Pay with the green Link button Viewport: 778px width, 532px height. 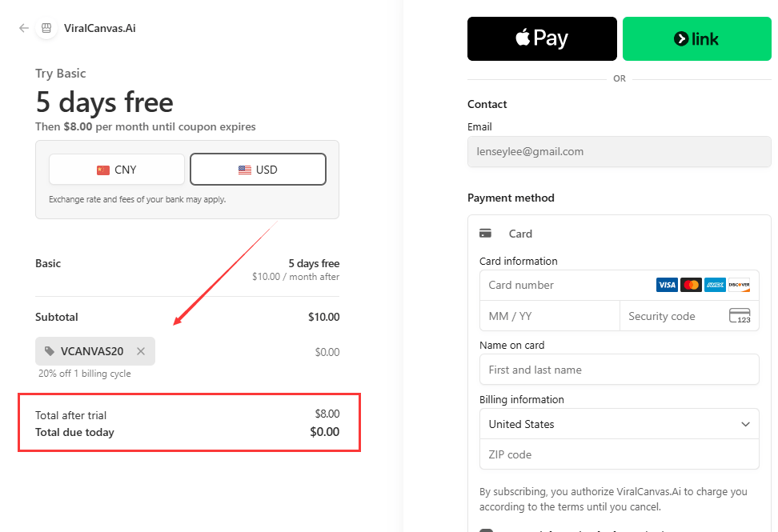click(x=696, y=38)
